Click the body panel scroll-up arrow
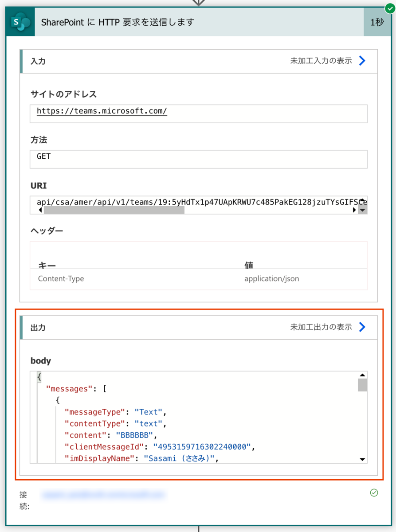Screen dimensions: 396x532 click(x=362, y=375)
